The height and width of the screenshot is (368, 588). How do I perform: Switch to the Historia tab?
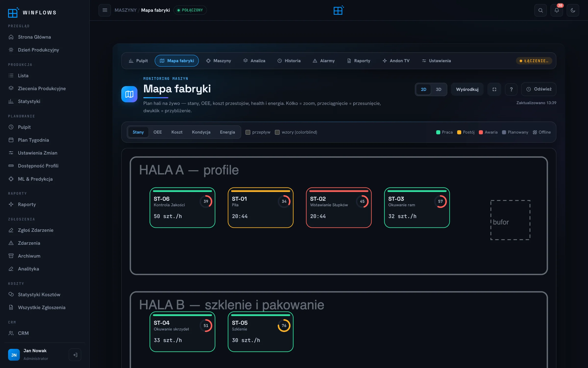[289, 61]
